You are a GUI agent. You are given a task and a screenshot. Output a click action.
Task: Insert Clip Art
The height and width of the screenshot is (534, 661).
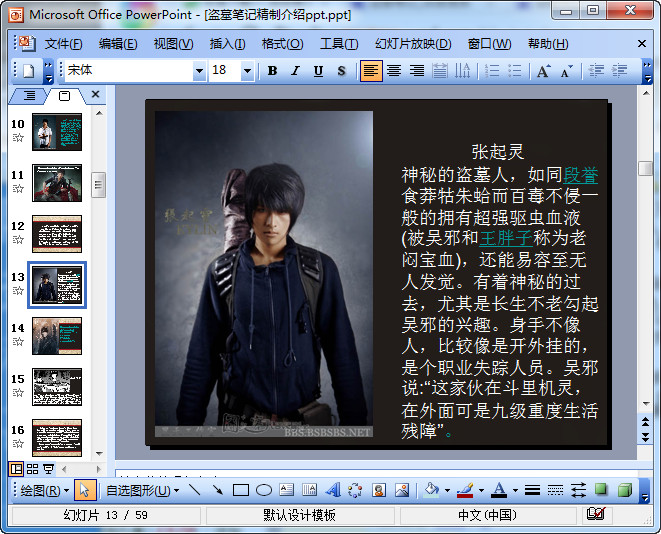click(x=379, y=490)
